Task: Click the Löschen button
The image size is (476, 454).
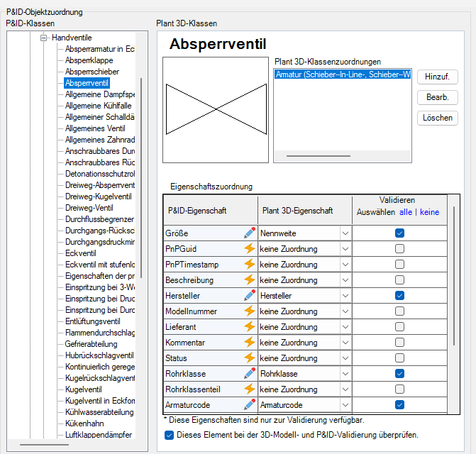Action: [437, 118]
